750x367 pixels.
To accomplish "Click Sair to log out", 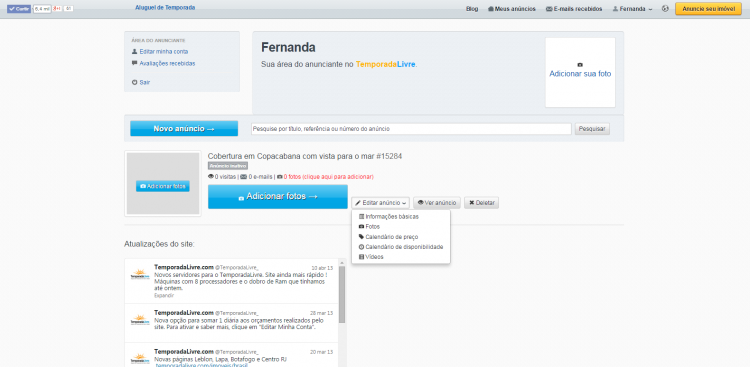I will point(144,82).
